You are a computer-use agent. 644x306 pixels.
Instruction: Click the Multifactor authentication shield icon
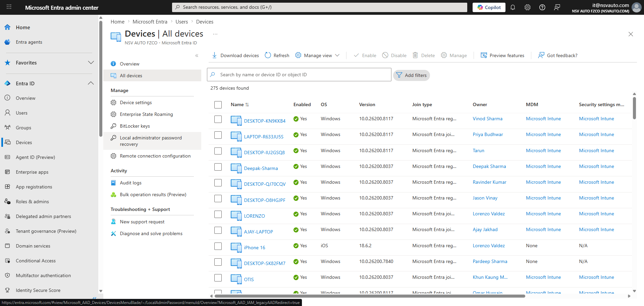[x=7, y=275]
